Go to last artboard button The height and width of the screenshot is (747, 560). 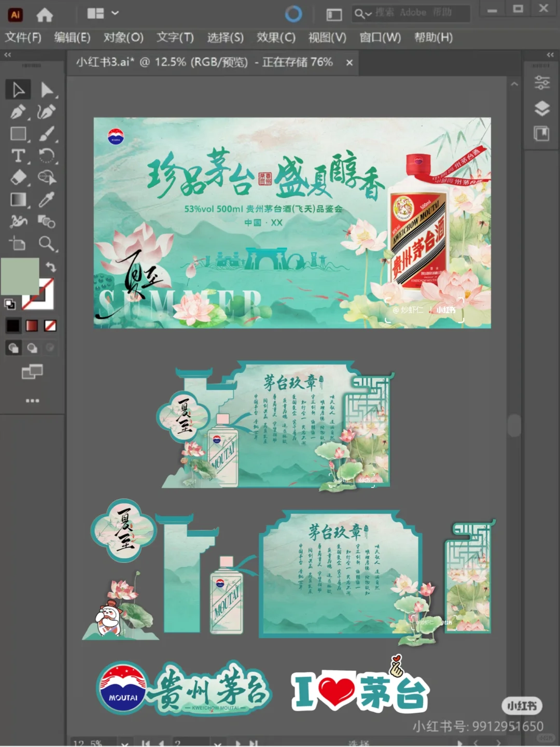point(253,743)
